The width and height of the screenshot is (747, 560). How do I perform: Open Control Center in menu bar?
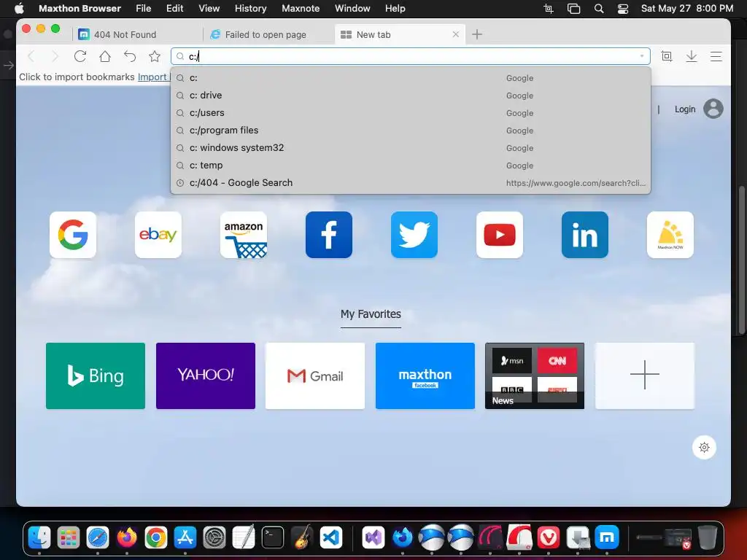tap(623, 9)
